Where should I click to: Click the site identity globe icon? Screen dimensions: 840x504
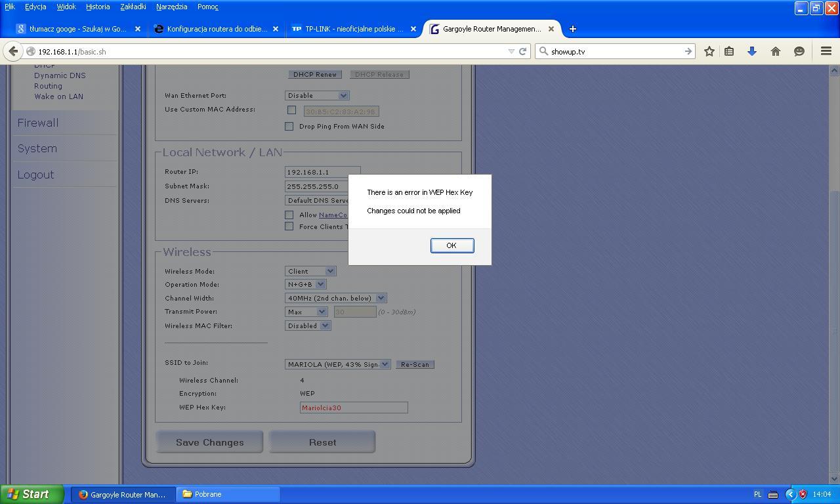30,51
